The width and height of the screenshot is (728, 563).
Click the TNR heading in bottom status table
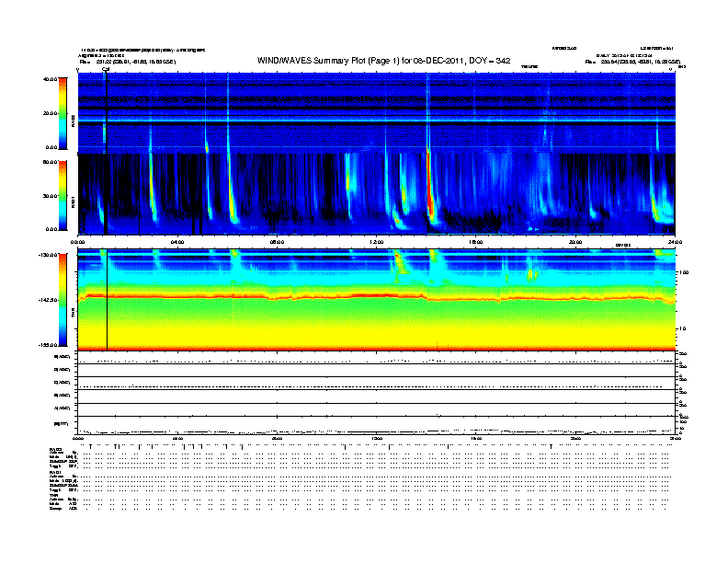click(x=54, y=495)
